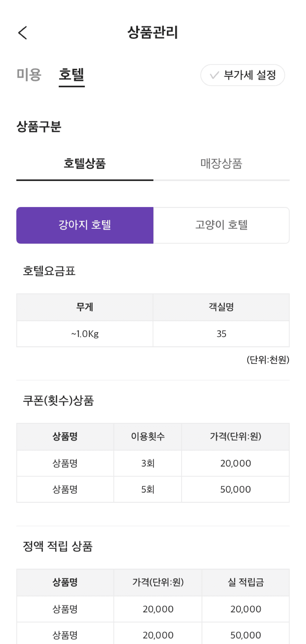The image size is (306, 644).
Task: Click the room price 35 cell
Action: pyautogui.click(x=221, y=334)
